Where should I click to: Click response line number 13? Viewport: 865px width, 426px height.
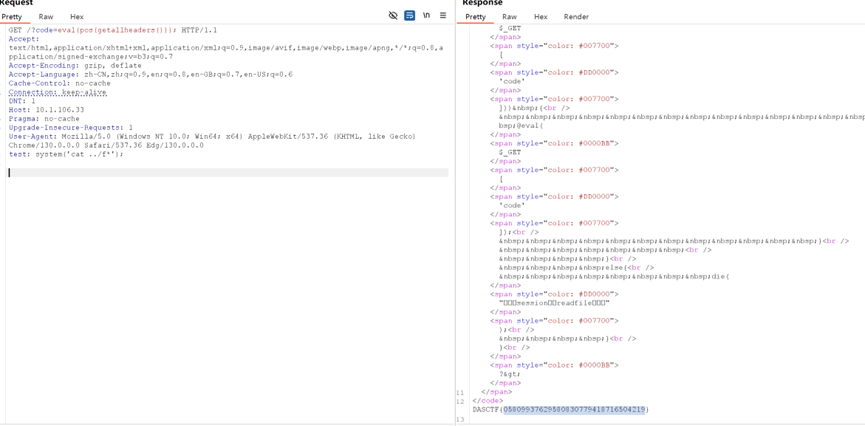click(460, 418)
